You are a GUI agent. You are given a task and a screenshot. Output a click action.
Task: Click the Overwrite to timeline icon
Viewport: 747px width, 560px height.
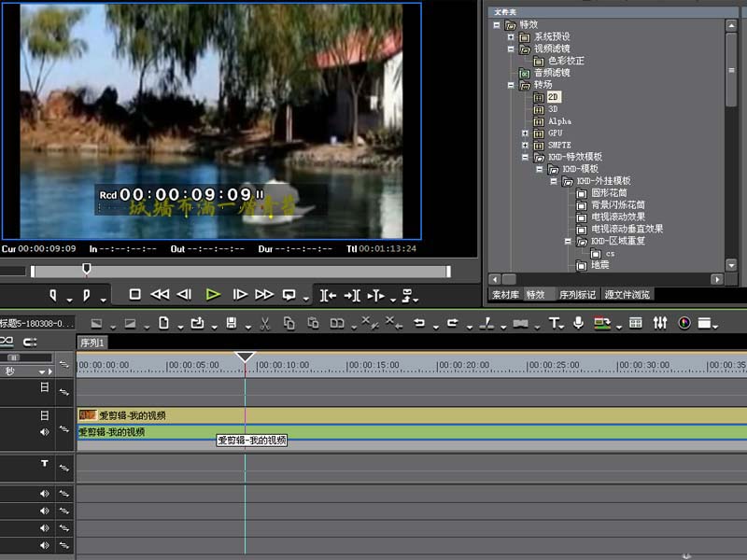352,296
